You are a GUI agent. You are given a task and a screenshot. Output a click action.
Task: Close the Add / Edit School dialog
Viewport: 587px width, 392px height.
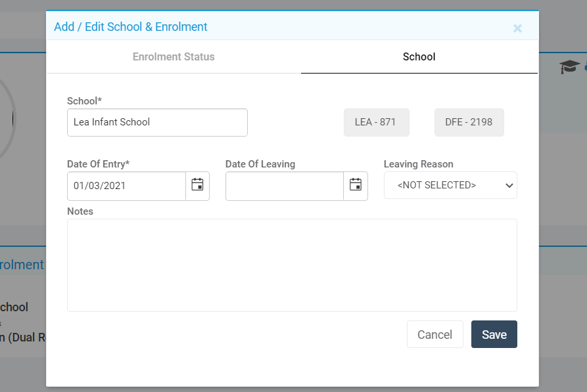(x=517, y=28)
